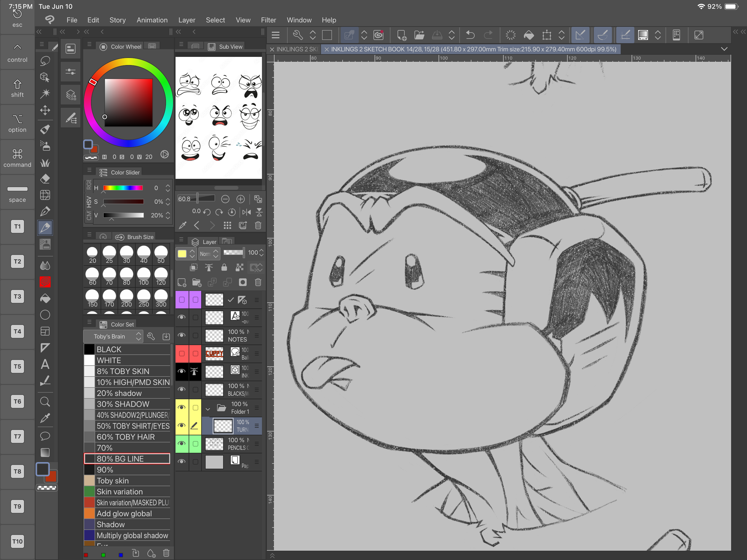Viewport: 747px width, 560px height.
Task: Select 60% TOBY HAIR color swatch
Action: point(127,437)
